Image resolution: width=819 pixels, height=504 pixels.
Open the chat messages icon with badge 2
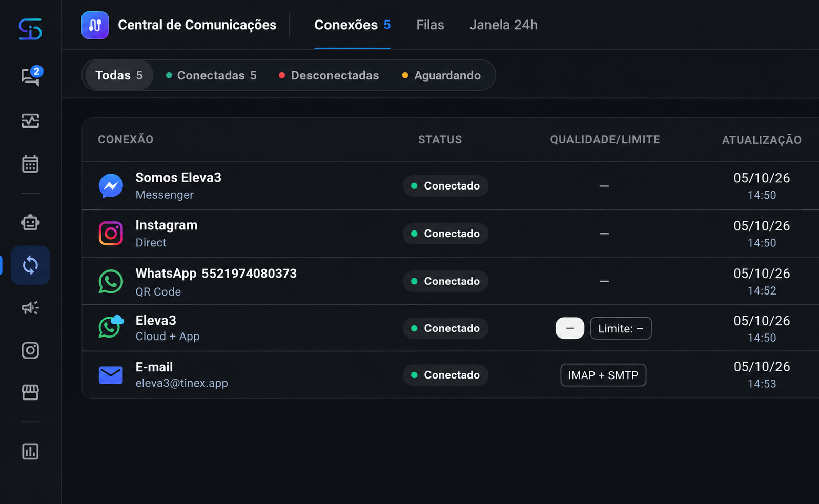tap(30, 76)
